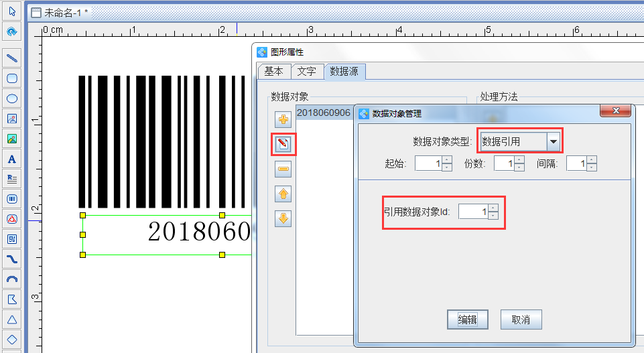Switch to the 基本 tab
This screenshot has height=353, width=644.
[273, 72]
